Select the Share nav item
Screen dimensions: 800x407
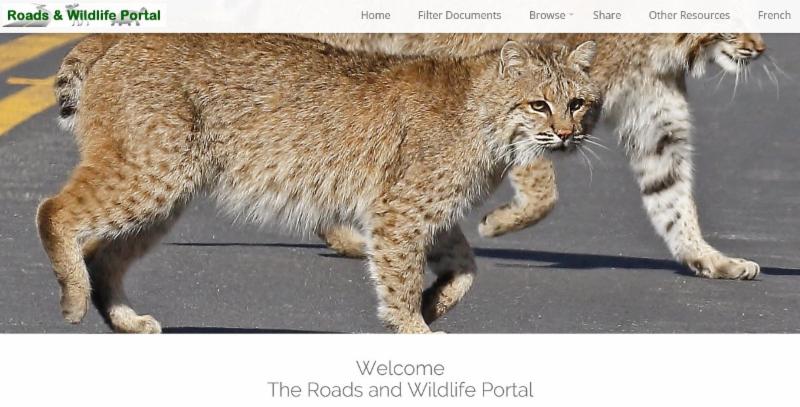pyautogui.click(x=607, y=15)
